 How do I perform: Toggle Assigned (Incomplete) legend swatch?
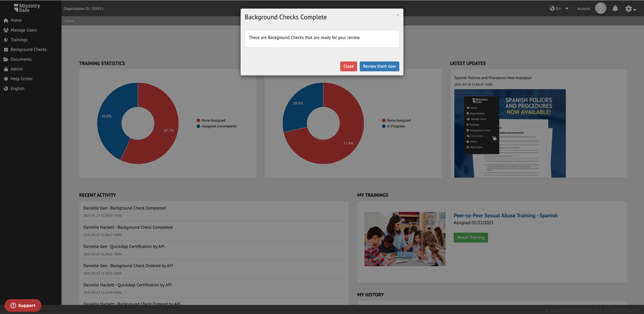click(199, 126)
